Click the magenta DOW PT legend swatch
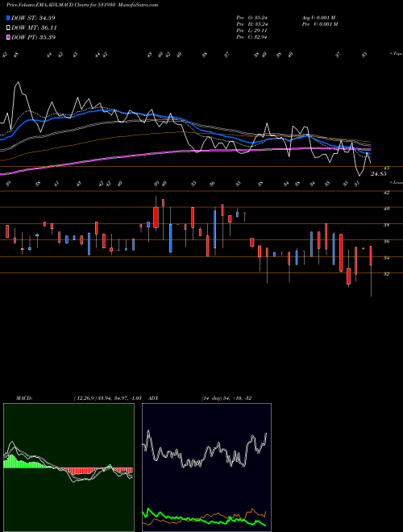The height and width of the screenshot is (532, 403). point(8,37)
